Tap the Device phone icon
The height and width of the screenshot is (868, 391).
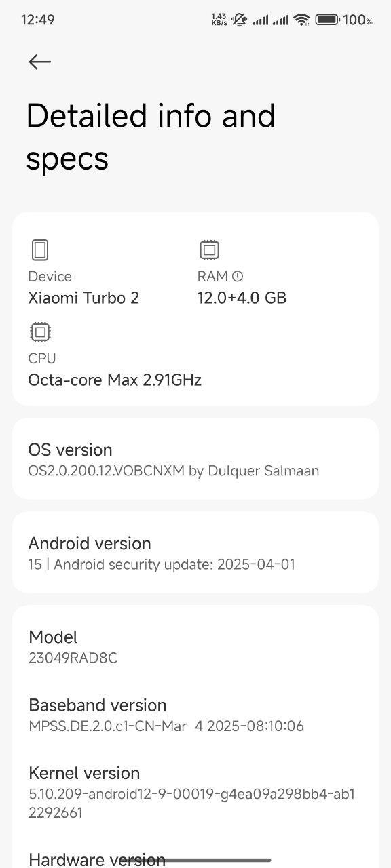40,250
